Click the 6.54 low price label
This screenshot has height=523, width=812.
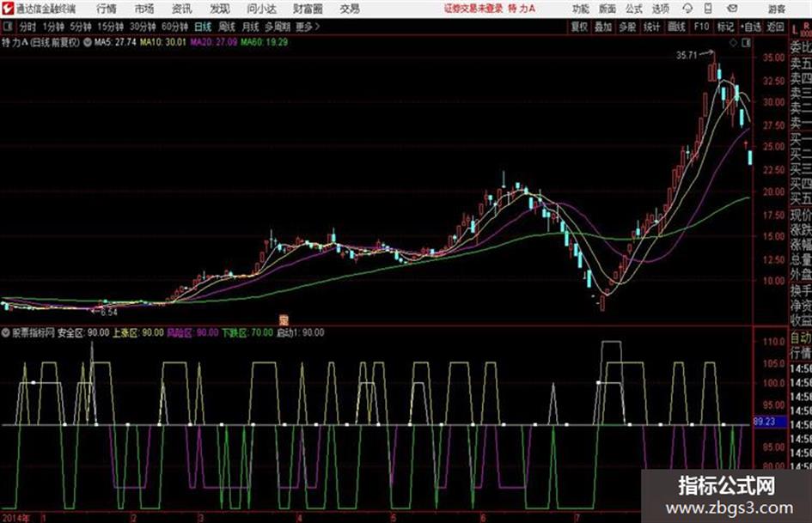coord(109,313)
